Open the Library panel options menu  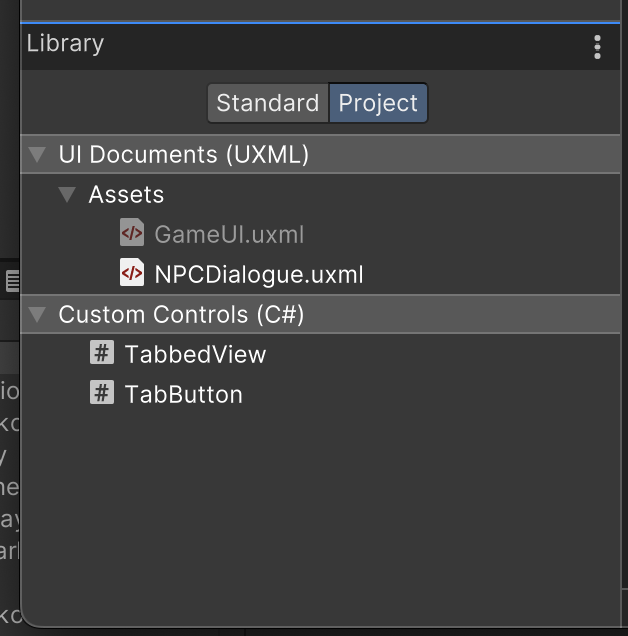(597, 46)
